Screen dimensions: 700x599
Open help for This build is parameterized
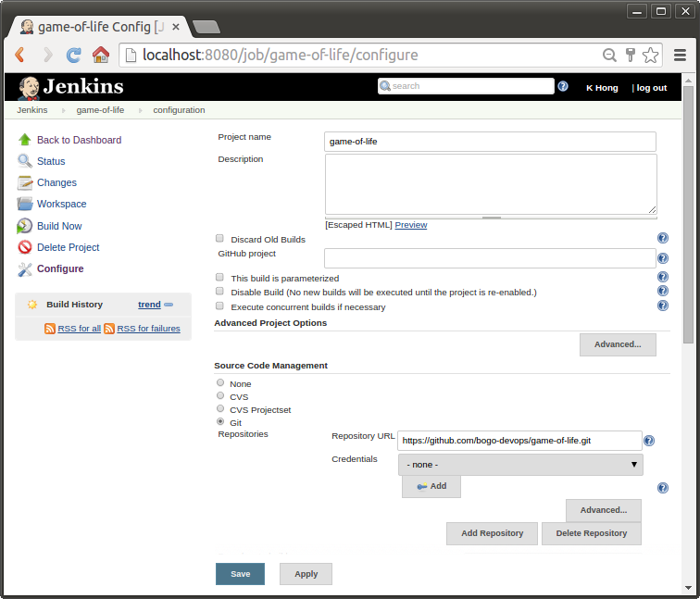(663, 277)
